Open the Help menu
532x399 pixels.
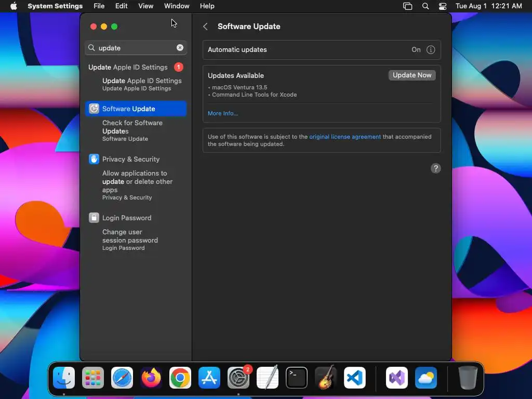207,6
